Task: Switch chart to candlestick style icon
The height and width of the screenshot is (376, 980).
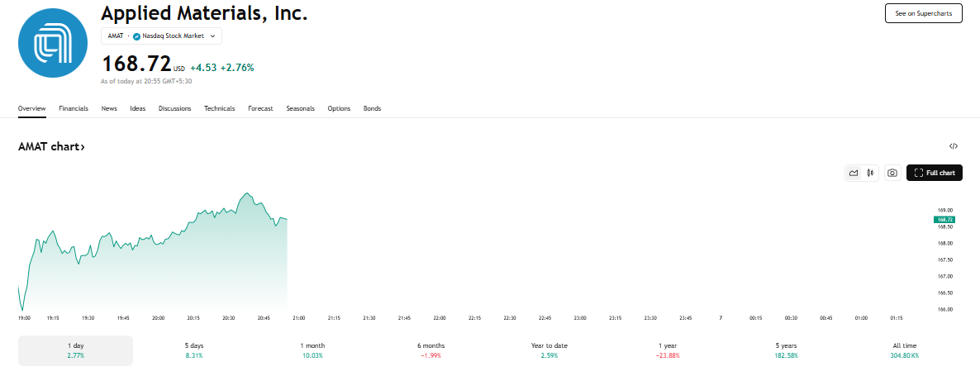Action: tap(870, 173)
